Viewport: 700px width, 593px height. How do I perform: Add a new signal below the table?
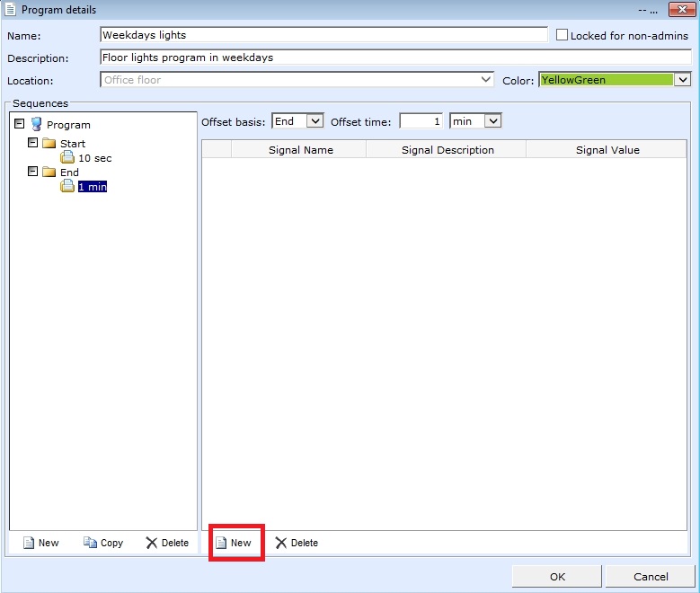(x=234, y=543)
